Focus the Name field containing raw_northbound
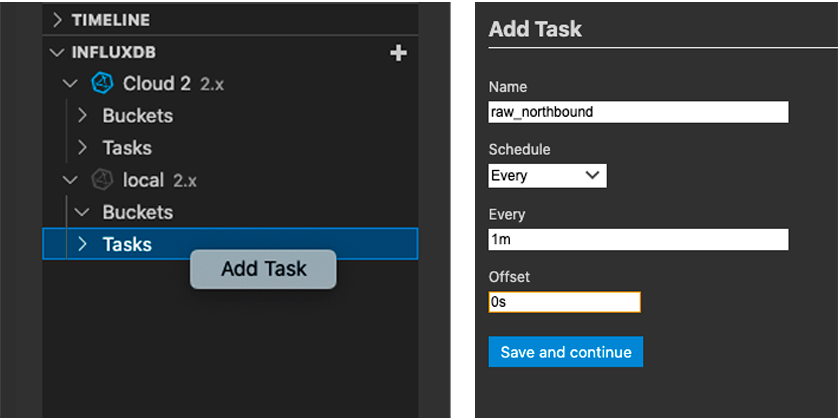 pyautogui.click(x=638, y=112)
